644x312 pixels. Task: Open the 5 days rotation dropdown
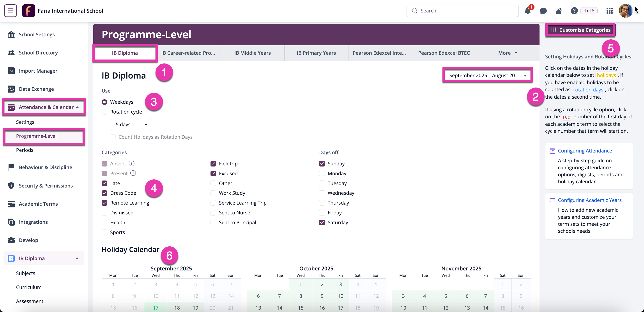pos(131,124)
